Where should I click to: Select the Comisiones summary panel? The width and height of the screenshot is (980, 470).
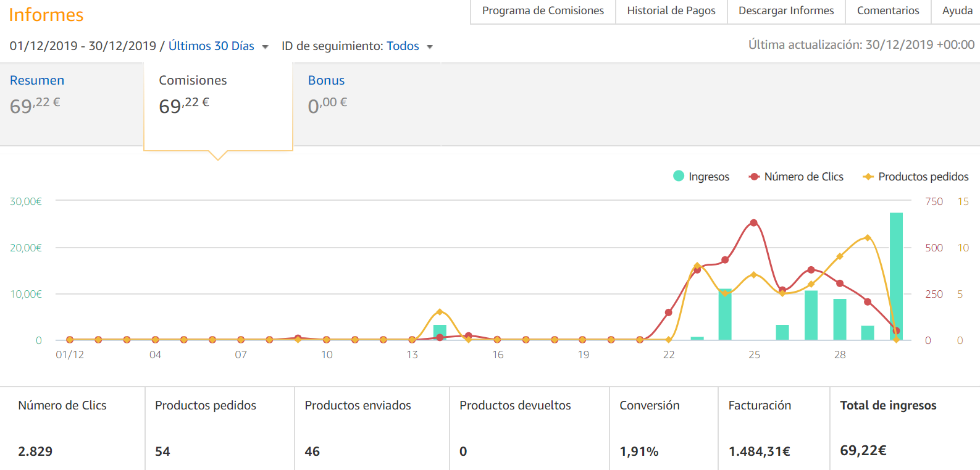click(x=218, y=105)
